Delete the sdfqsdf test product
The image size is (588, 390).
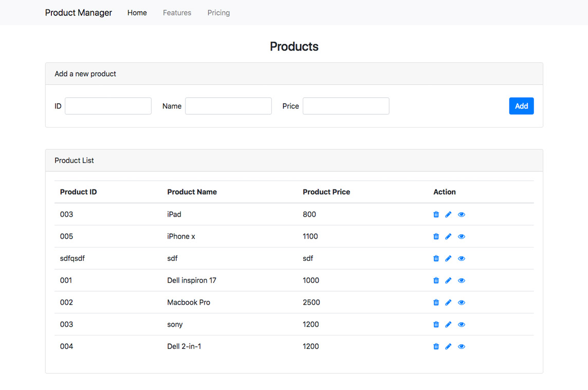coord(436,258)
